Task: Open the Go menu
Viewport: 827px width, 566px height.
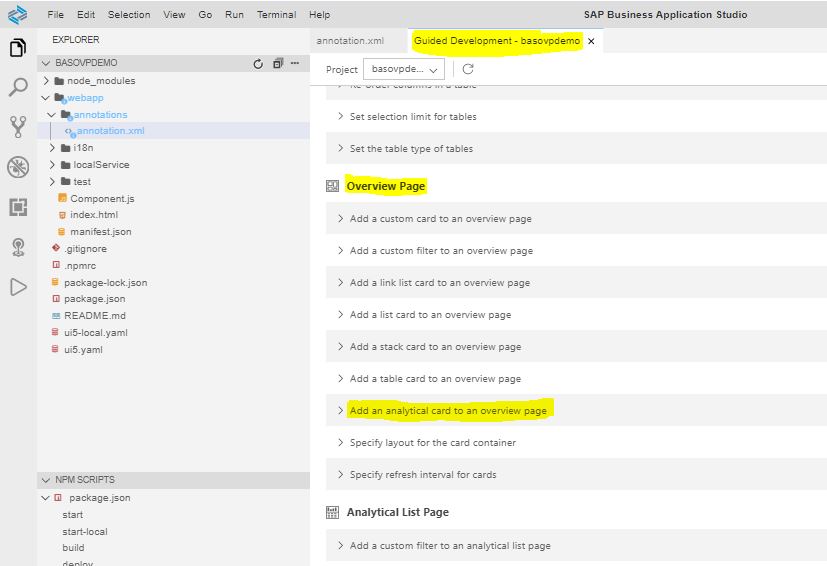Action: [x=205, y=15]
